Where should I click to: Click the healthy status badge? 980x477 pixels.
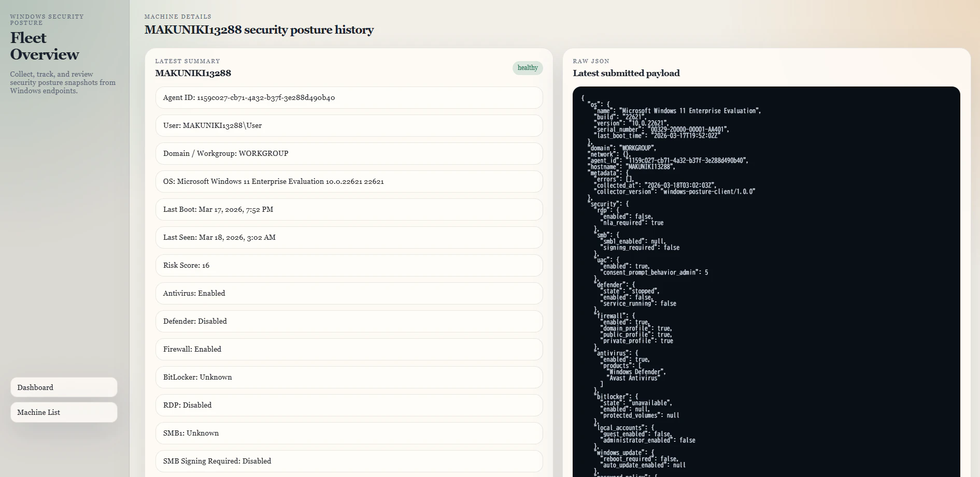click(x=527, y=68)
